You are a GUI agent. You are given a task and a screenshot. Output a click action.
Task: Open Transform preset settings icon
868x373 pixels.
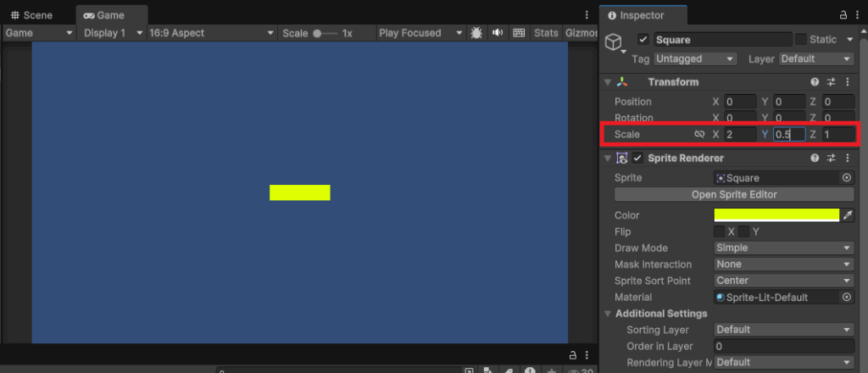point(831,82)
